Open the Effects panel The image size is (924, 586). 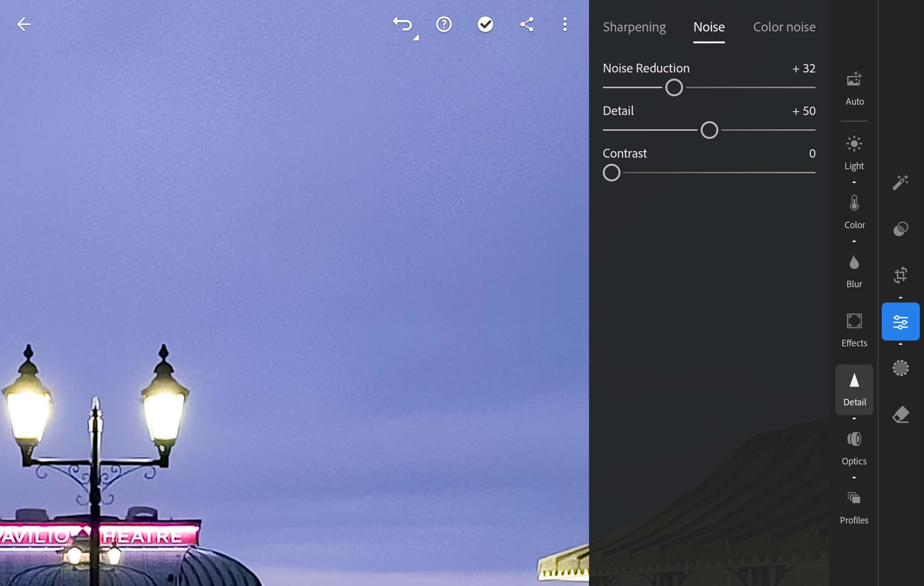click(x=854, y=329)
